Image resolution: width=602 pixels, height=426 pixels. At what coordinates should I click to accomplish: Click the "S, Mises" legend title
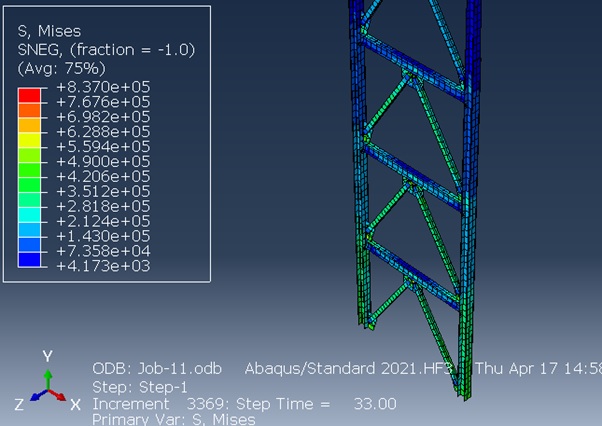click(x=50, y=32)
